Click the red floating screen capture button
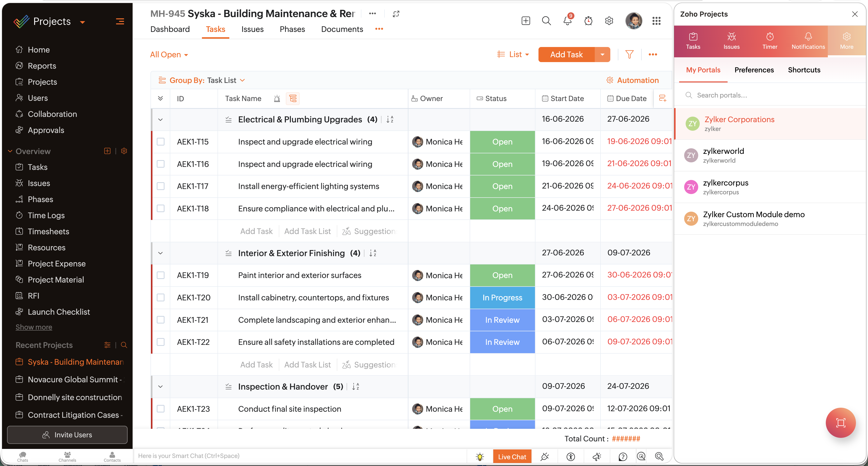Image resolution: width=868 pixels, height=466 pixels. pos(841,423)
